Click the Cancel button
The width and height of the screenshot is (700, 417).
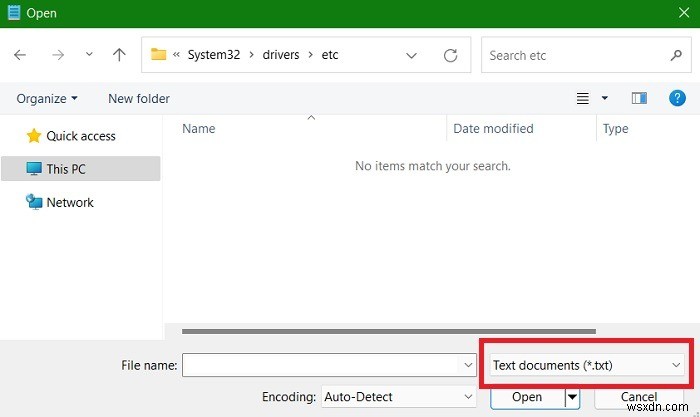(639, 397)
